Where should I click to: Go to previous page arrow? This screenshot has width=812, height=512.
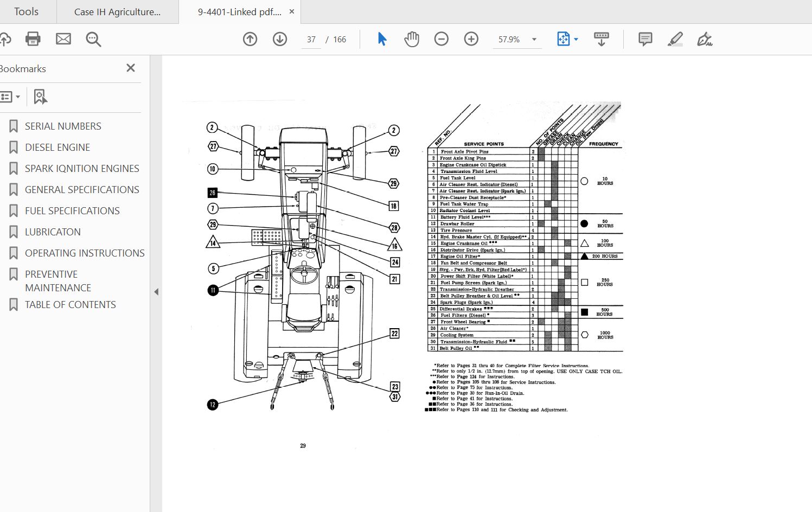tap(250, 39)
